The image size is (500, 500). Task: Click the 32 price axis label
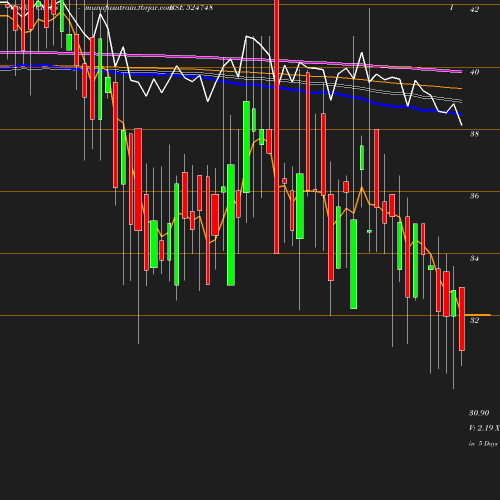[474, 320]
